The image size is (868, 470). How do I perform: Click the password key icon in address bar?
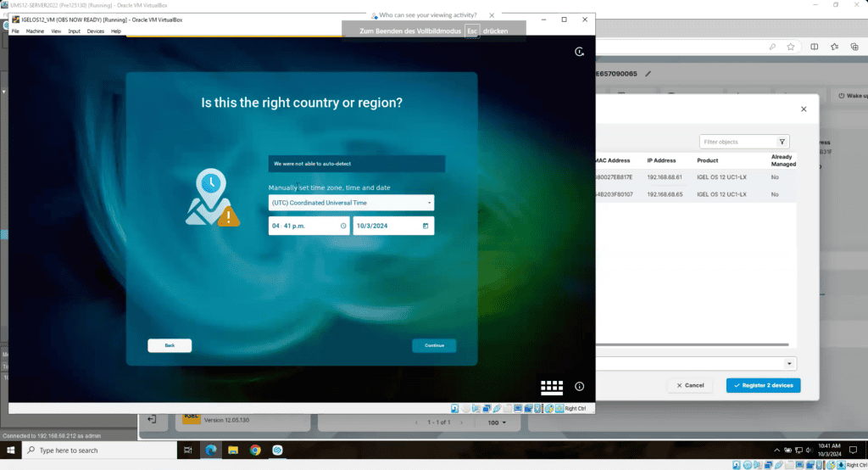coord(772,48)
